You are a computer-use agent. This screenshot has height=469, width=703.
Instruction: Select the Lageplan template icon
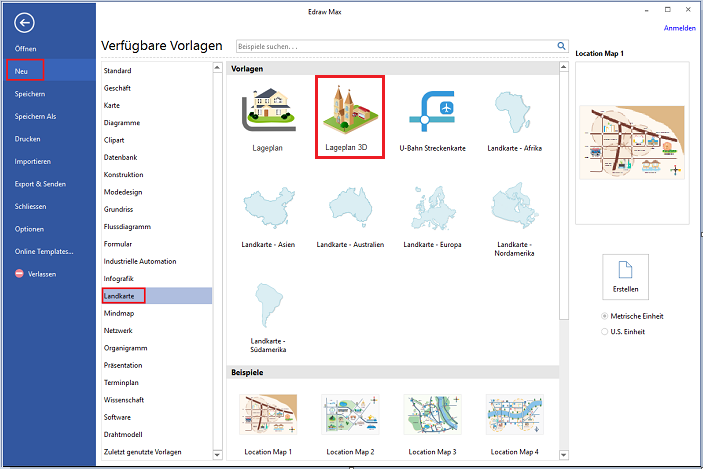pyautogui.click(x=268, y=110)
